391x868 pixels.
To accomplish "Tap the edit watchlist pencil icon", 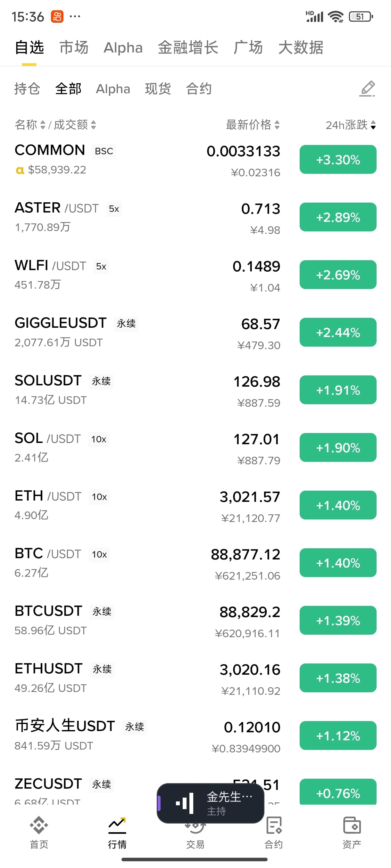I will (x=367, y=89).
